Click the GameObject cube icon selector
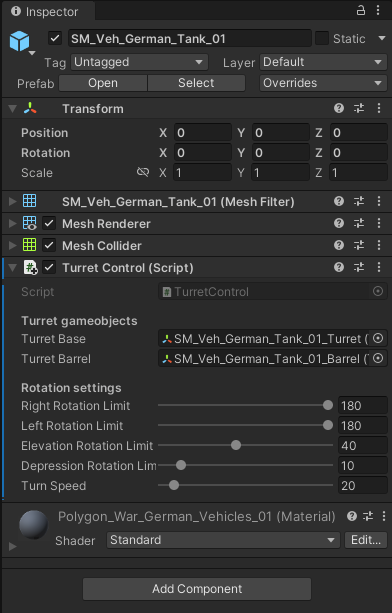Viewport: 392px width, 613px height. point(20,41)
